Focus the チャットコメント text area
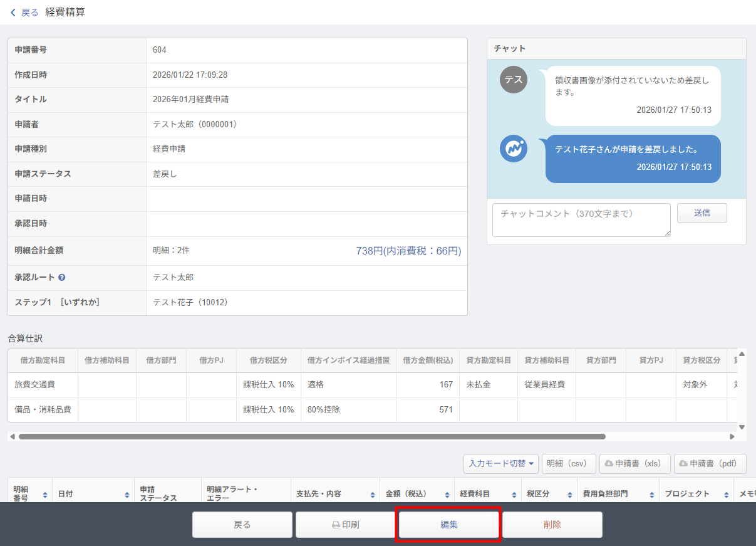The width and height of the screenshot is (756, 546). pyautogui.click(x=581, y=220)
